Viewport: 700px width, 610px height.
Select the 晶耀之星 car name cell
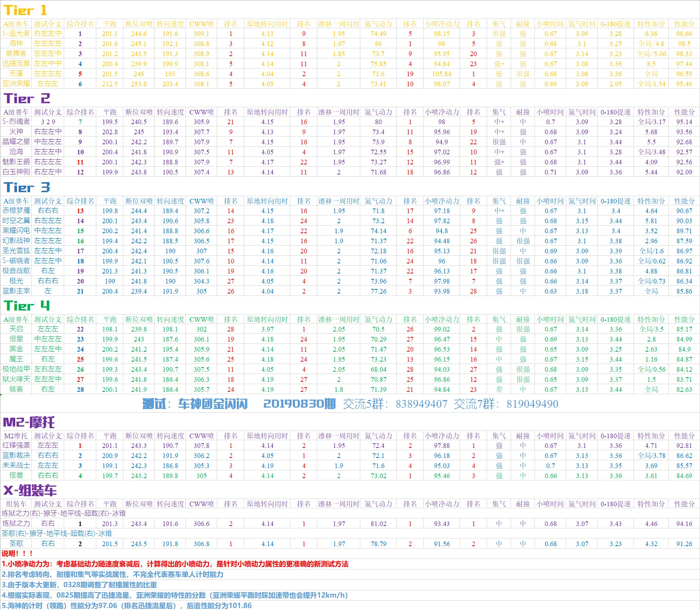(16, 142)
